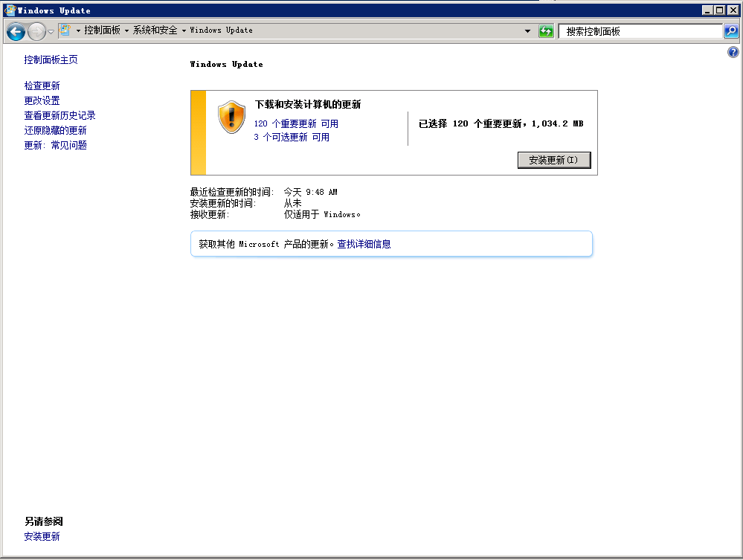
Task: Click 安装更新 link under 另请参阅
Action: tap(42, 536)
